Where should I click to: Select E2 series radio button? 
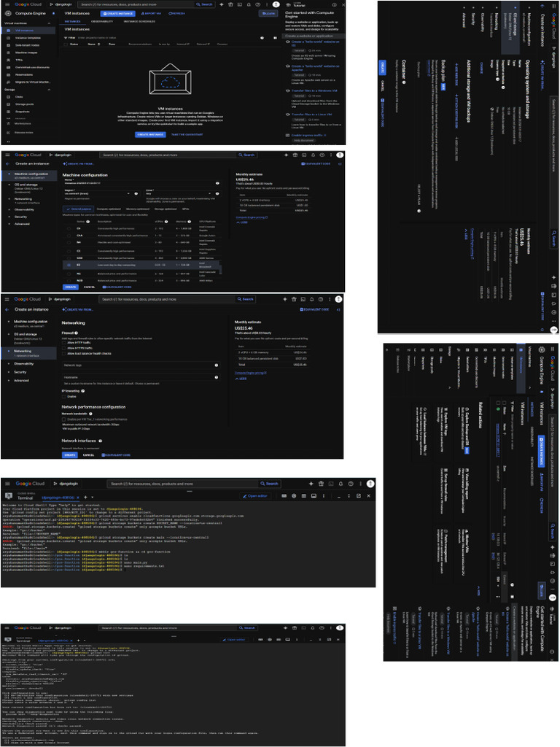(x=69, y=265)
